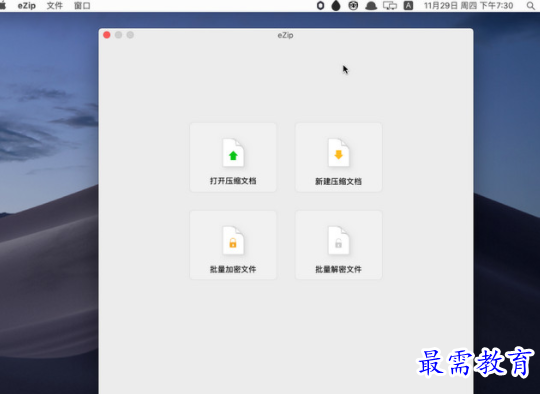The image size is (540, 394).
Task: Choose the 批量加密文件 card
Action: pos(233,245)
